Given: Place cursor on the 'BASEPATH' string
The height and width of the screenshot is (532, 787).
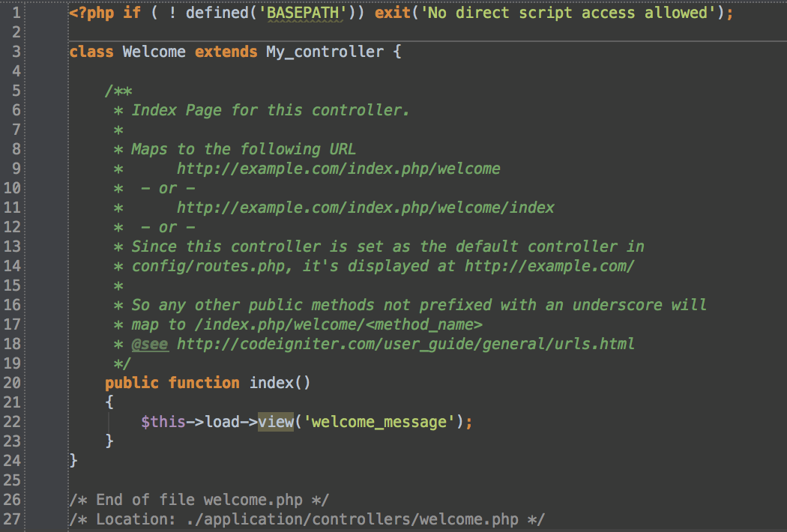Looking at the screenshot, I should (303, 13).
